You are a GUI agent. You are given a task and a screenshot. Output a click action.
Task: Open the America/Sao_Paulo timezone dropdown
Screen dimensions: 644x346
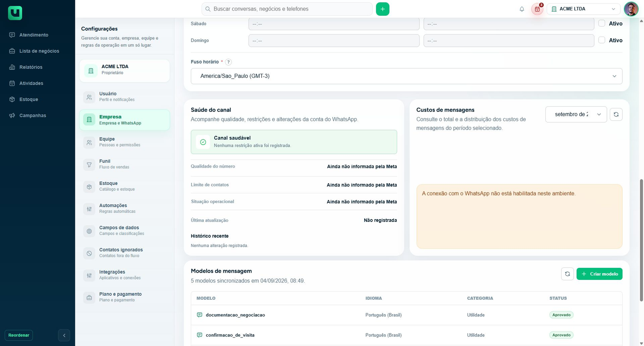tap(407, 76)
